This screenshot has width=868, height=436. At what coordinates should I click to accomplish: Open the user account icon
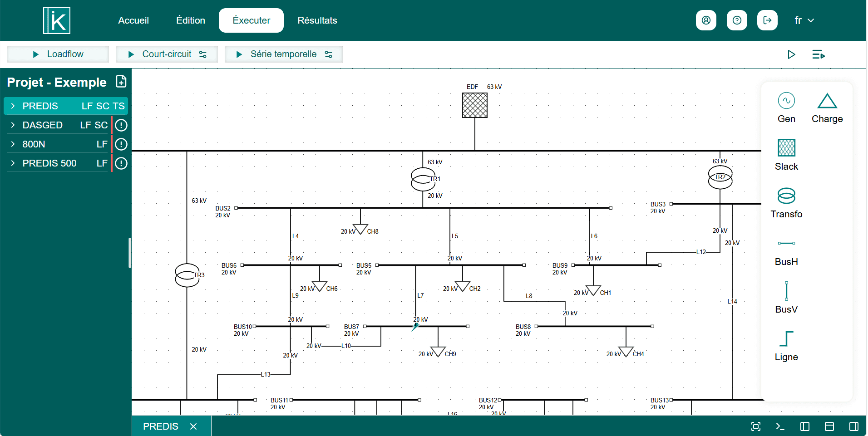(x=706, y=20)
